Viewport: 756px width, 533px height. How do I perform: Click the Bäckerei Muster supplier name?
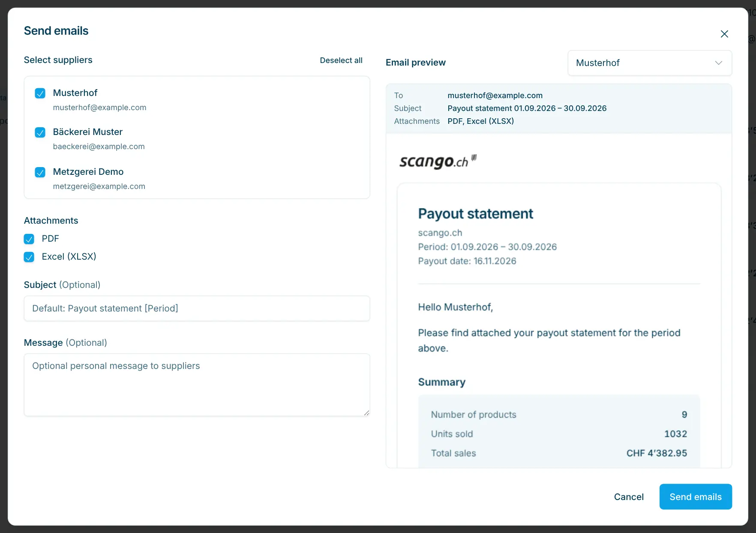[x=88, y=132]
